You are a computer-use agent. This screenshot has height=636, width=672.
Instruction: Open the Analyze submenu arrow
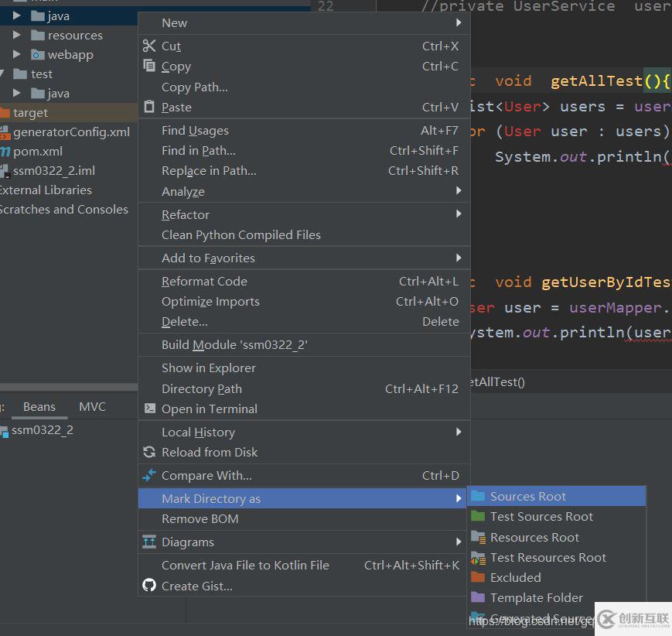click(x=459, y=190)
